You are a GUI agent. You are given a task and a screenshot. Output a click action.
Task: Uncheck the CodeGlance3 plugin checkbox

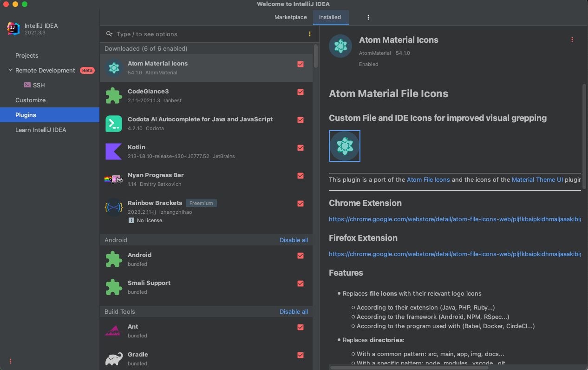click(x=301, y=92)
